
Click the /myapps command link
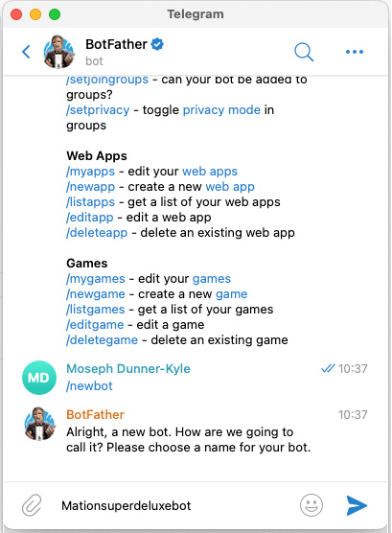click(x=90, y=172)
